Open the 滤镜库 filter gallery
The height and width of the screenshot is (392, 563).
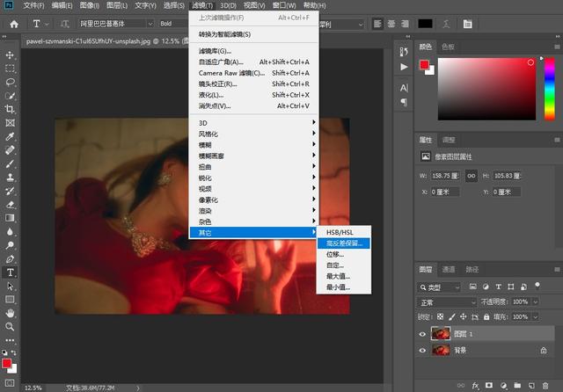pos(253,51)
